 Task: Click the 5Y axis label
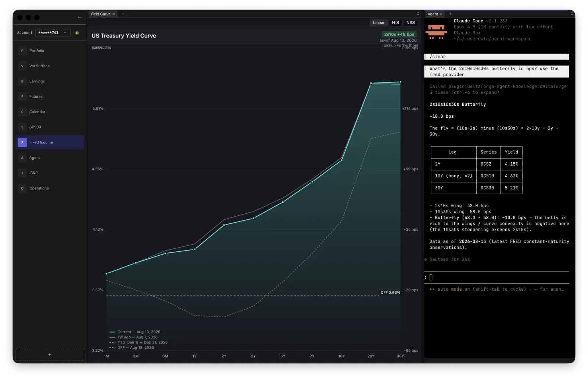pos(283,356)
